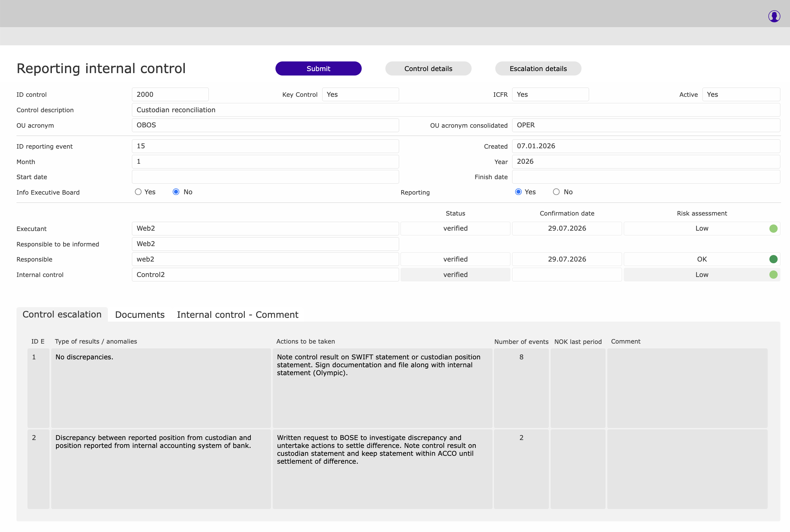
Task: Click the Executant light green risk indicator
Action: click(773, 229)
